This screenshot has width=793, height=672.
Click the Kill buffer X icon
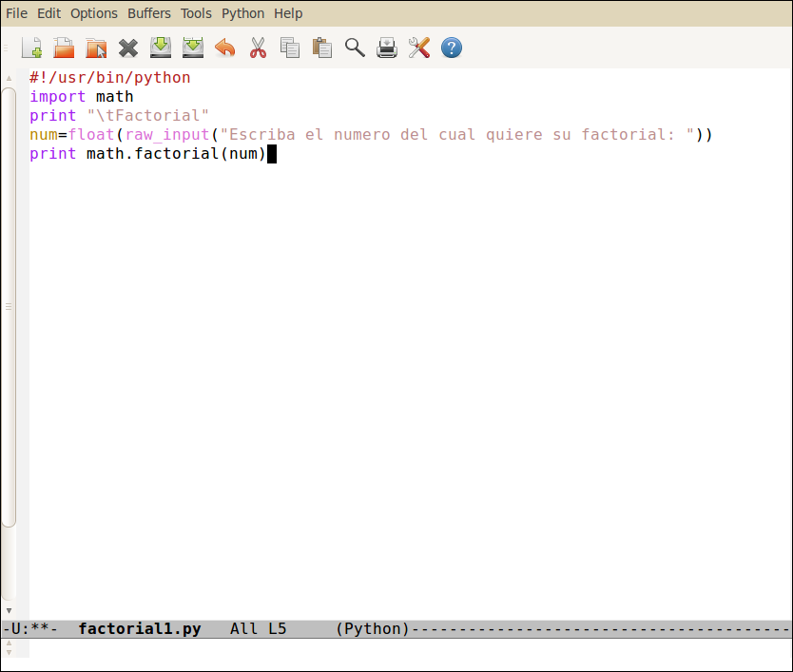pyautogui.click(x=128, y=48)
